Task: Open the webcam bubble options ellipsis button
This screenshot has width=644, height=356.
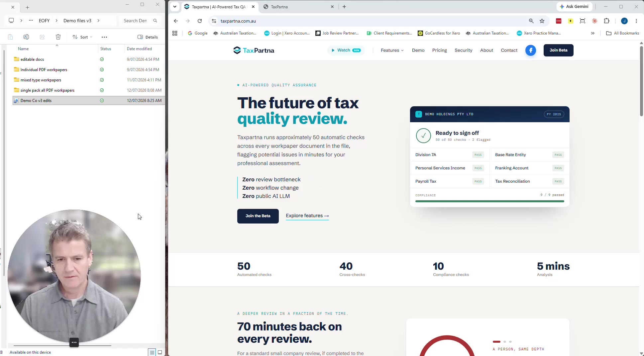Action: pos(74,342)
